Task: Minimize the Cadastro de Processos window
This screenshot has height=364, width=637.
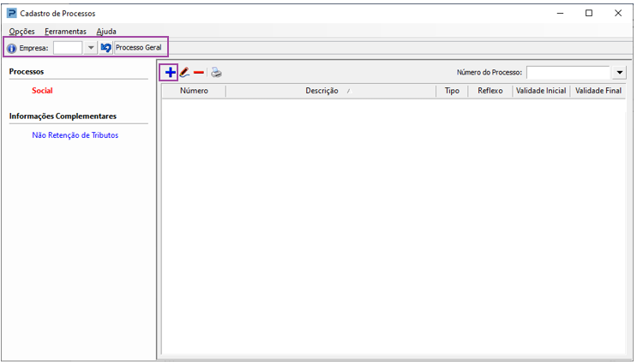Action: pos(560,14)
